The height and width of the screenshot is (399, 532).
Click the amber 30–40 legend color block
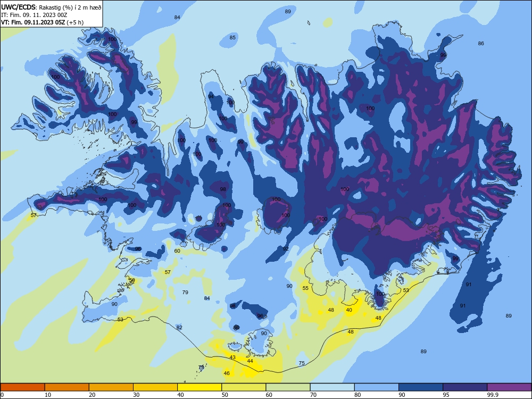(155, 387)
